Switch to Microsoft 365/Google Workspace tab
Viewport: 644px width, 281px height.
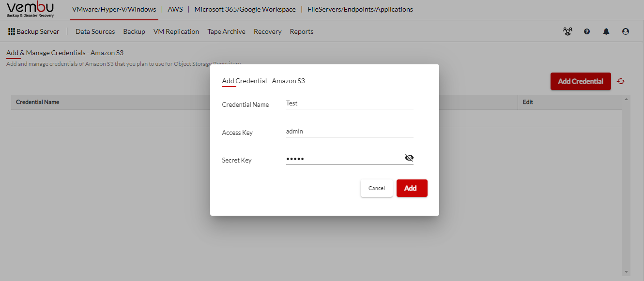point(245,9)
